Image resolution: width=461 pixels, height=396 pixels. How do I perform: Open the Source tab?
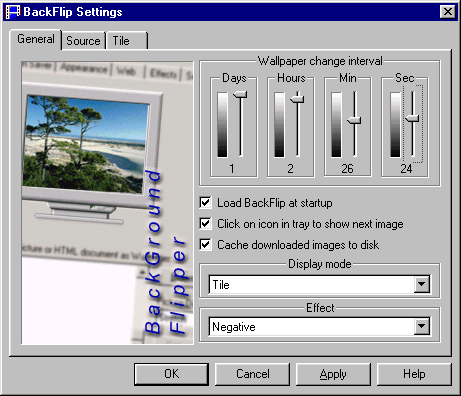(x=83, y=41)
